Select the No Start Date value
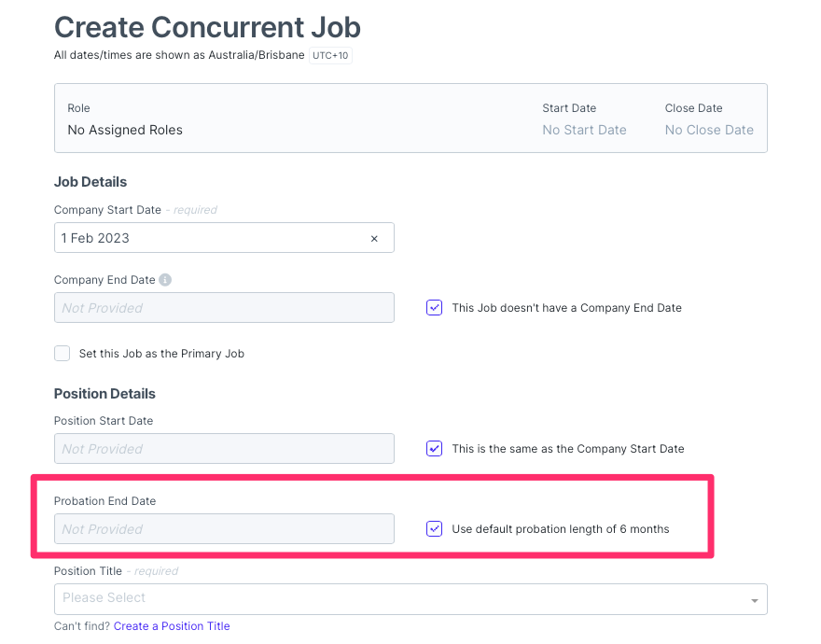This screenshot has height=644, width=821. [584, 131]
